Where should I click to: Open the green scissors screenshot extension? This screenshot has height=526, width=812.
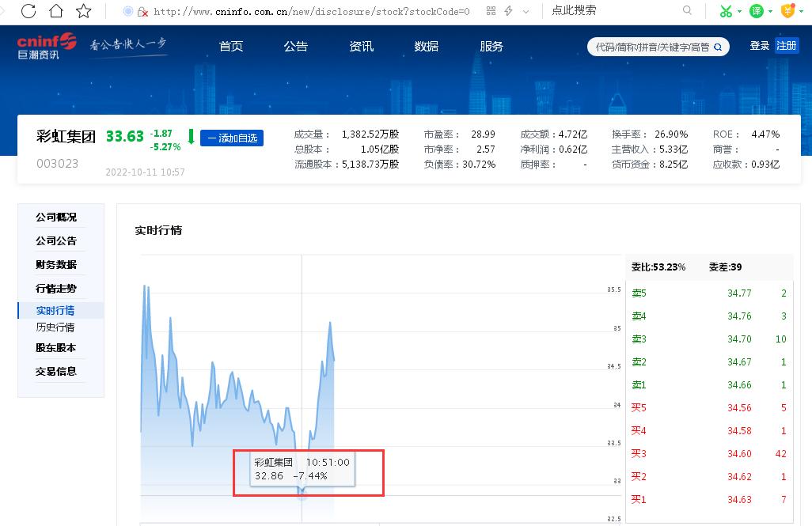[726, 11]
